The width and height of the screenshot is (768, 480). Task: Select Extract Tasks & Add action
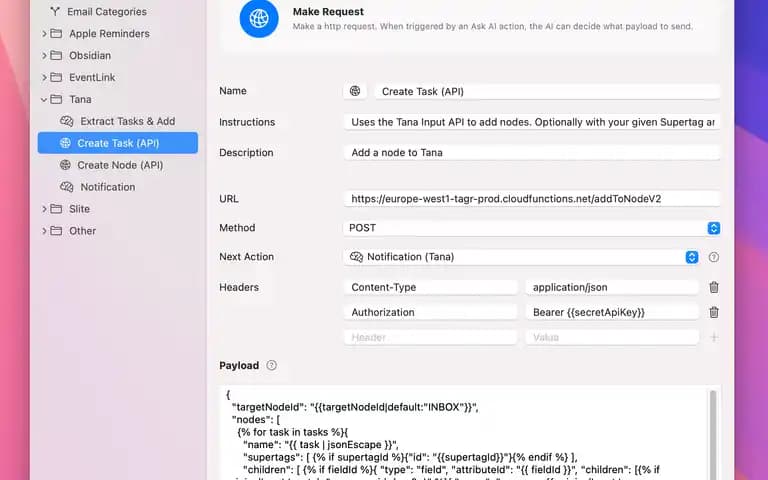pos(128,121)
